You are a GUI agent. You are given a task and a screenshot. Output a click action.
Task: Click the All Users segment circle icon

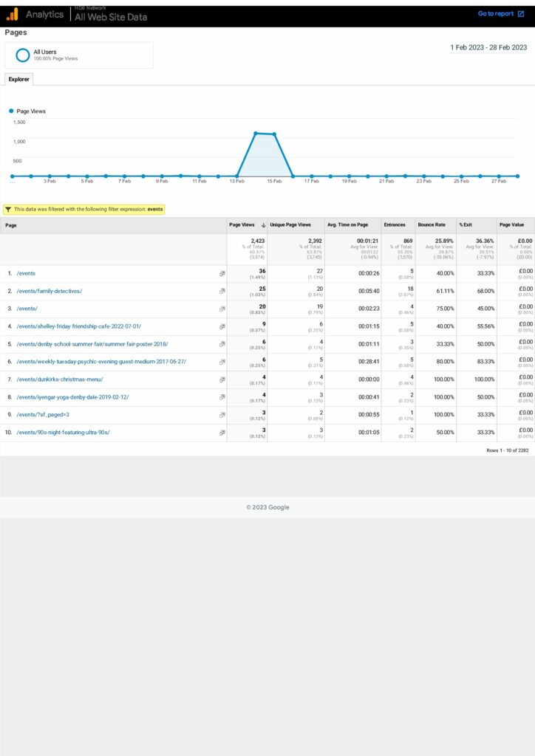(x=23, y=55)
